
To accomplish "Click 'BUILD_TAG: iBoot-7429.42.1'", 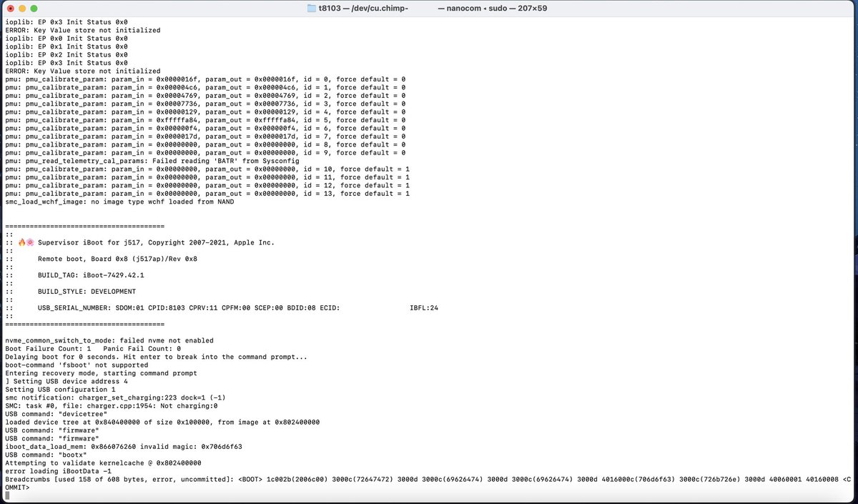I will pos(91,275).
